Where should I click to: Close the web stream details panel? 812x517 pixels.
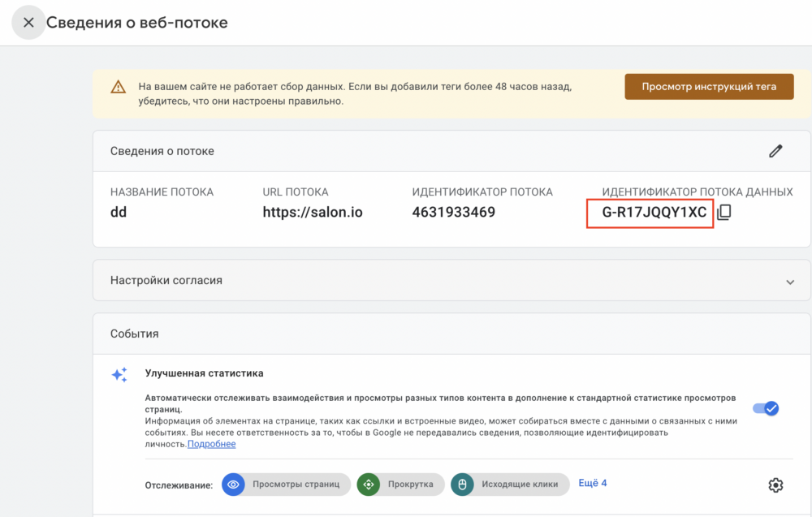pos(28,23)
